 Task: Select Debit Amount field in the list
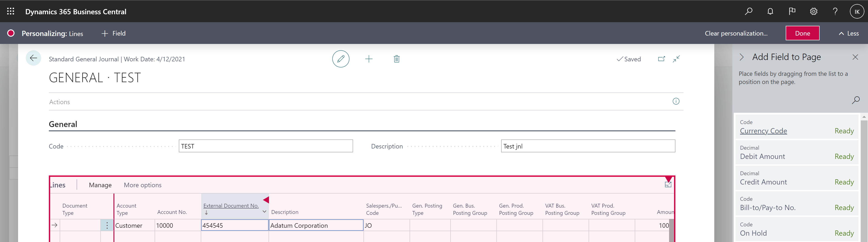coord(797,153)
